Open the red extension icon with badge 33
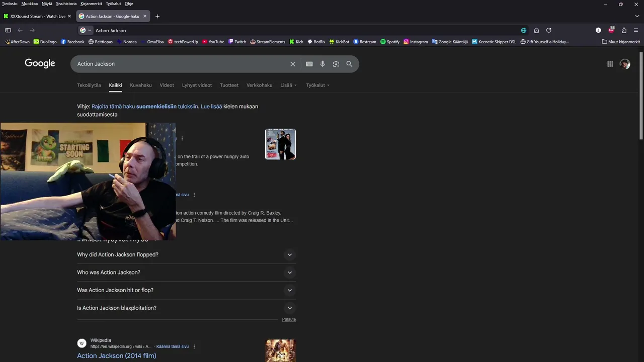Image resolution: width=644 pixels, height=362 pixels. click(611, 30)
